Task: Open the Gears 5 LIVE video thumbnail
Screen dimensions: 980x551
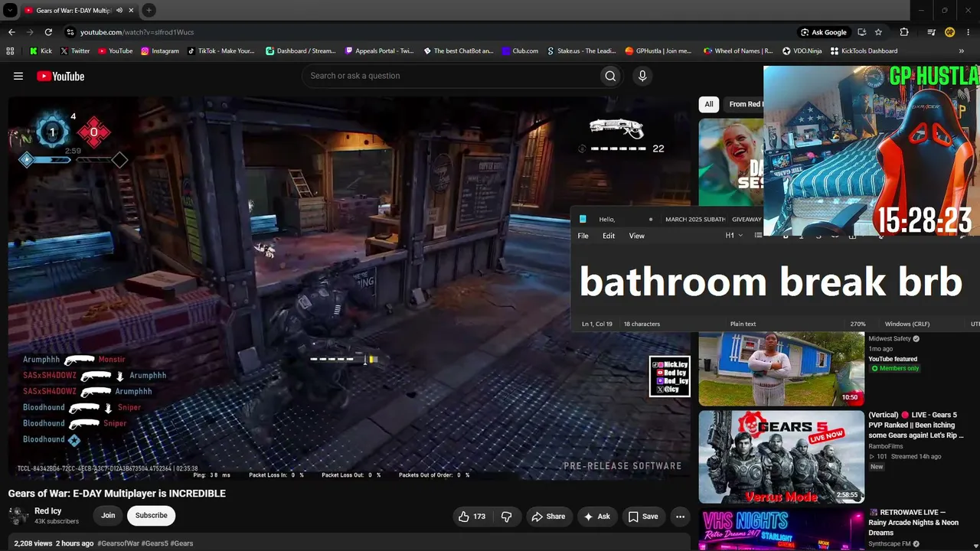Action: coord(782,457)
